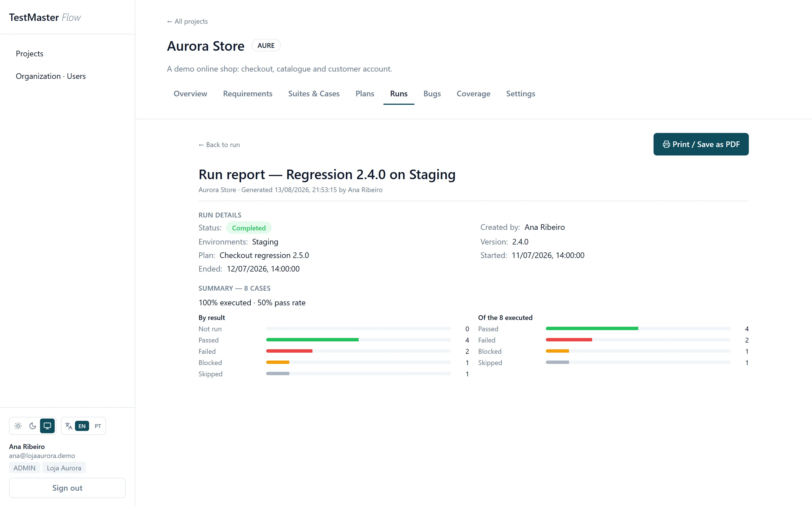Image resolution: width=812 pixels, height=507 pixels.
Task: Open the Runs tab
Action: [399, 94]
